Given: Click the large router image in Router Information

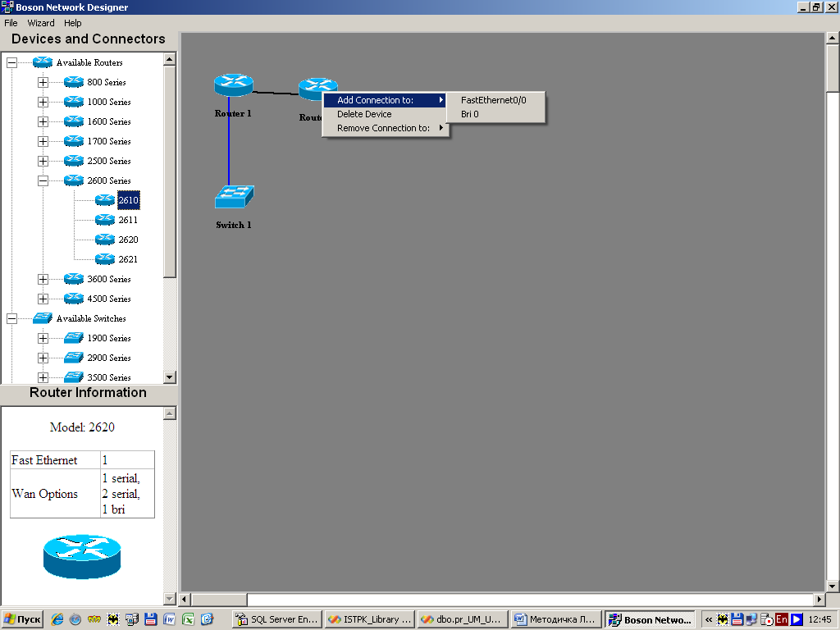Looking at the screenshot, I should point(82,557).
